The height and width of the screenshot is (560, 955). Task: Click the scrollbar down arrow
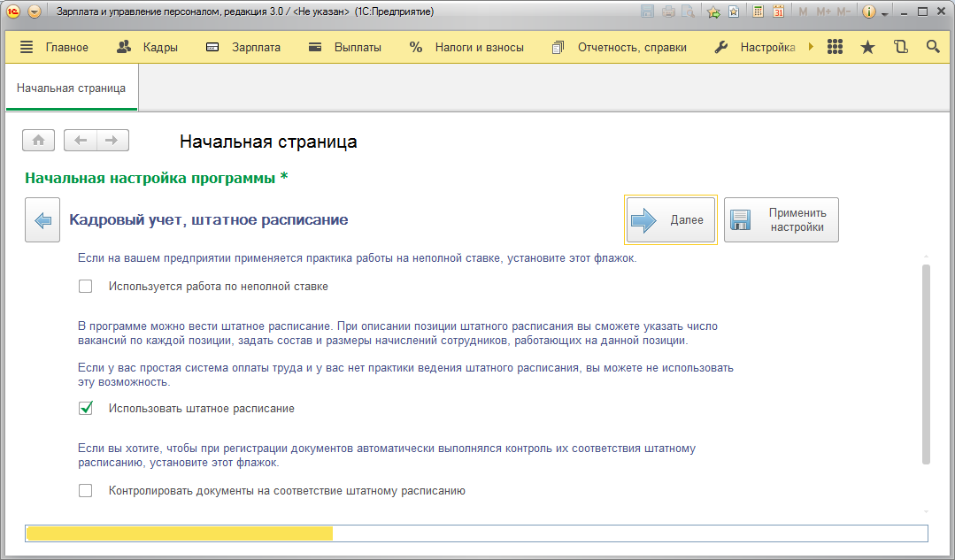(927, 512)
